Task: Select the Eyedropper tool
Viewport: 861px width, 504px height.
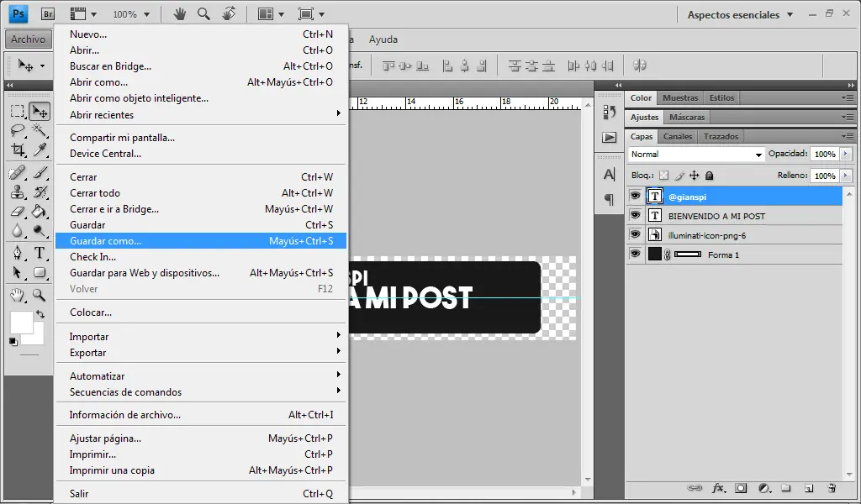Action: click(x=40, y=150)
